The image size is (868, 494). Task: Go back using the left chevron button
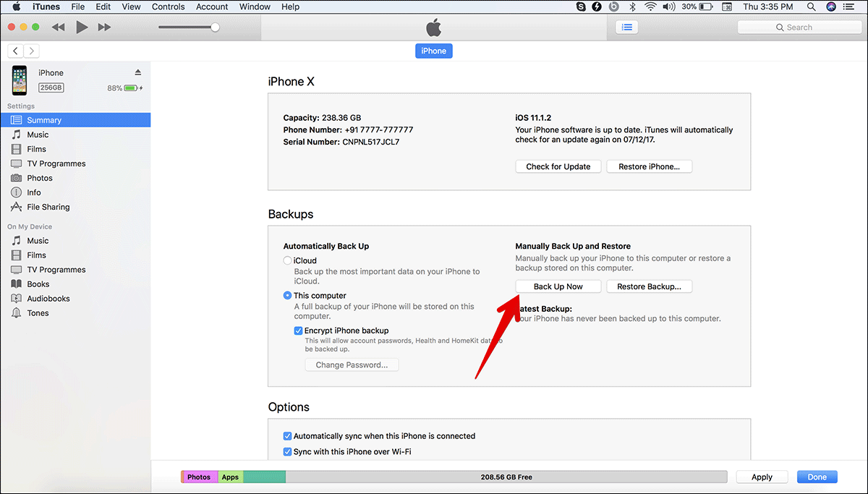(x=15, y=51)
